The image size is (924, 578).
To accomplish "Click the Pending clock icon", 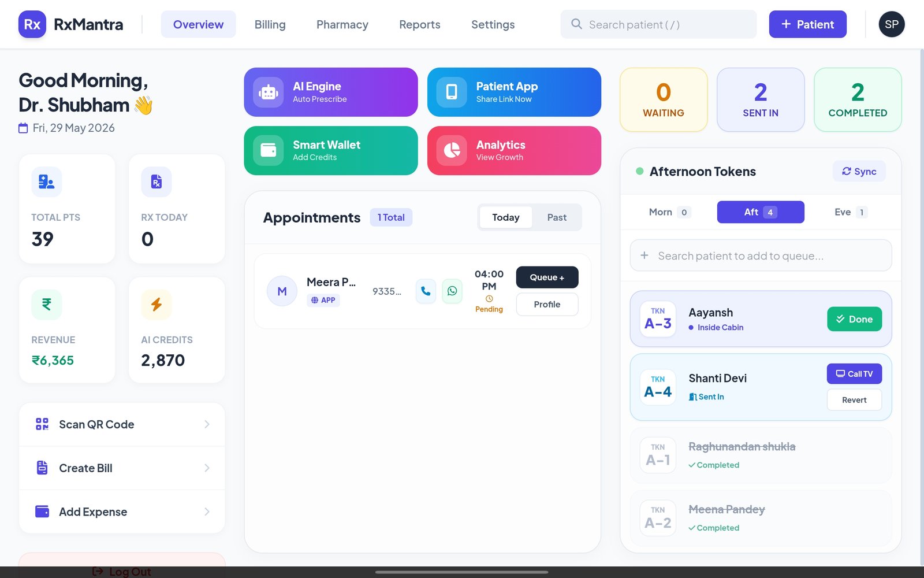I will [489, 299].
